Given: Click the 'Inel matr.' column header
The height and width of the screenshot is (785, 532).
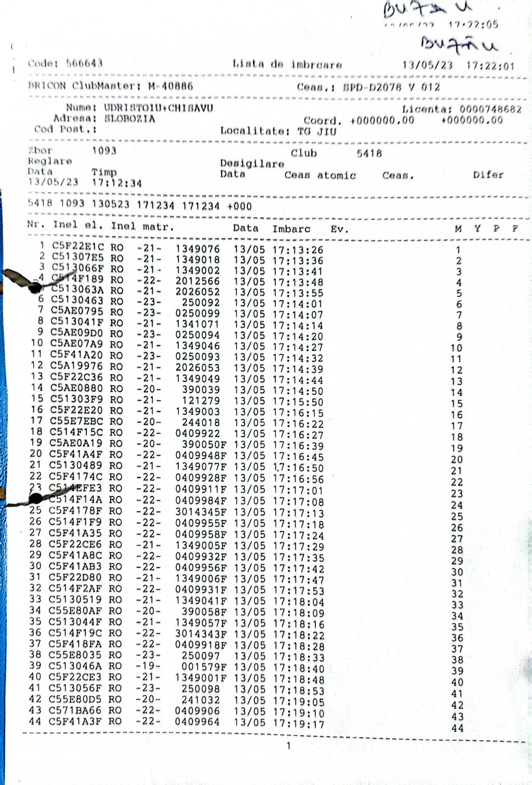Looking at the screenshot, I should tap(142, 226).
